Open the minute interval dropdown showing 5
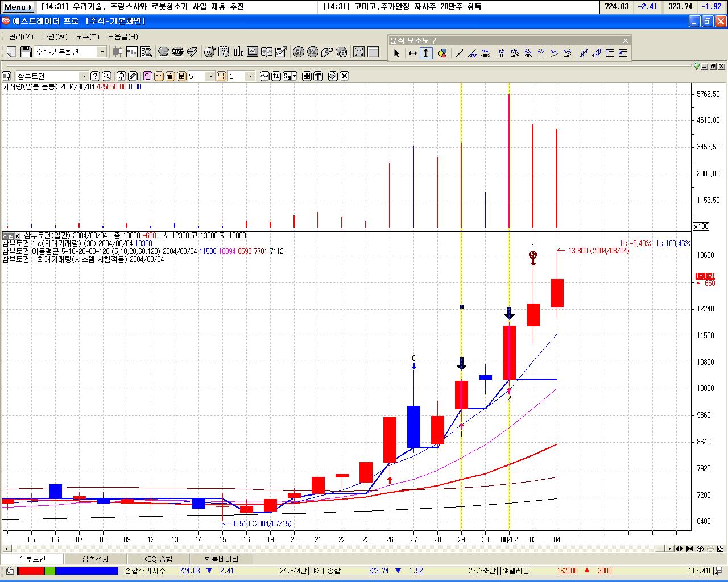 (210, 76)
